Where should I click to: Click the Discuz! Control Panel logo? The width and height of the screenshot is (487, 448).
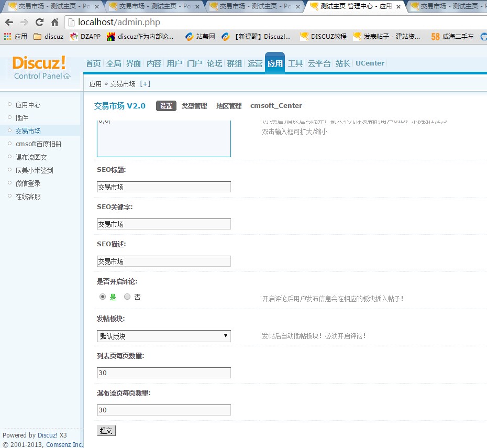click(40, 68)
